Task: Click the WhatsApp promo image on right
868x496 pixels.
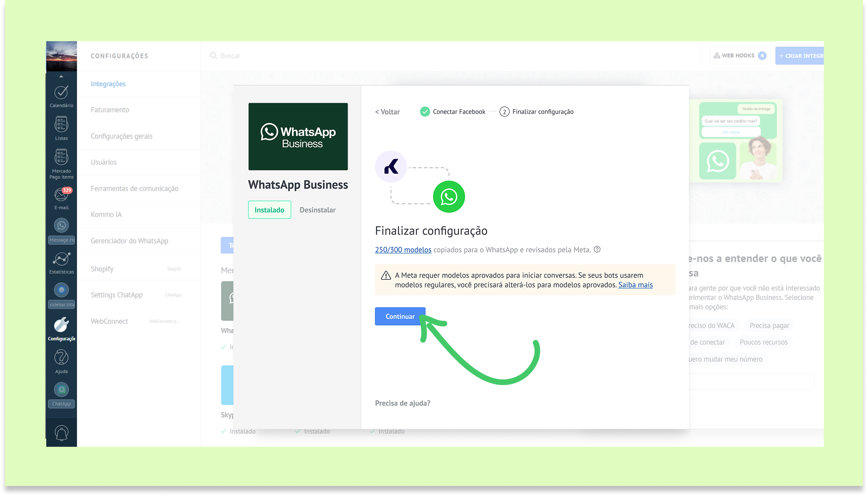Action: 736,141
